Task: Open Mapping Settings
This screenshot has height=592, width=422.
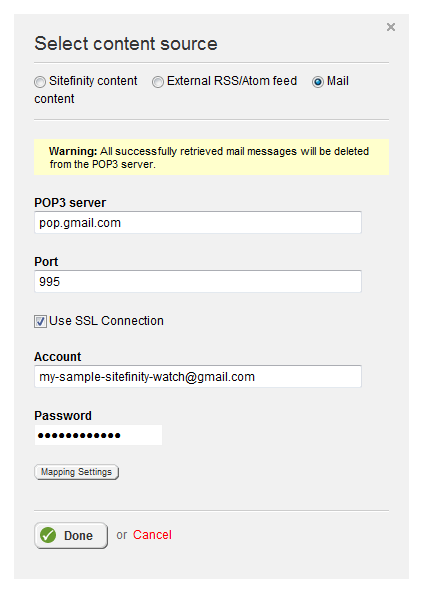Action: tap(77, 472)
